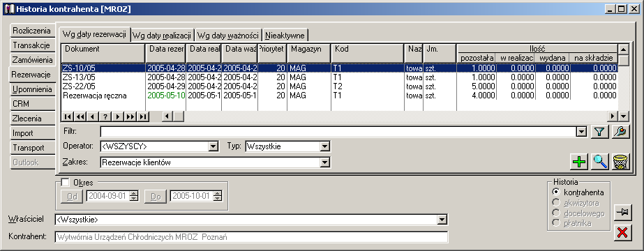Click the question mark locate button

click(105, 116)
